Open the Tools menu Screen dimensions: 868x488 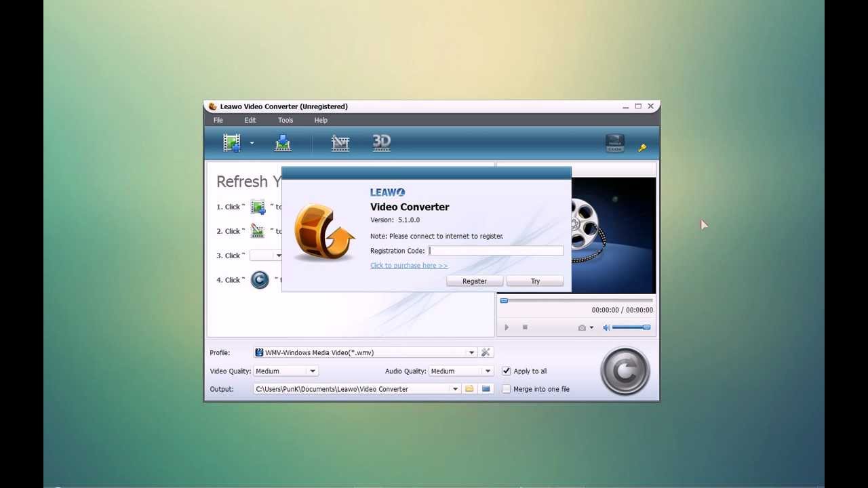285,120
